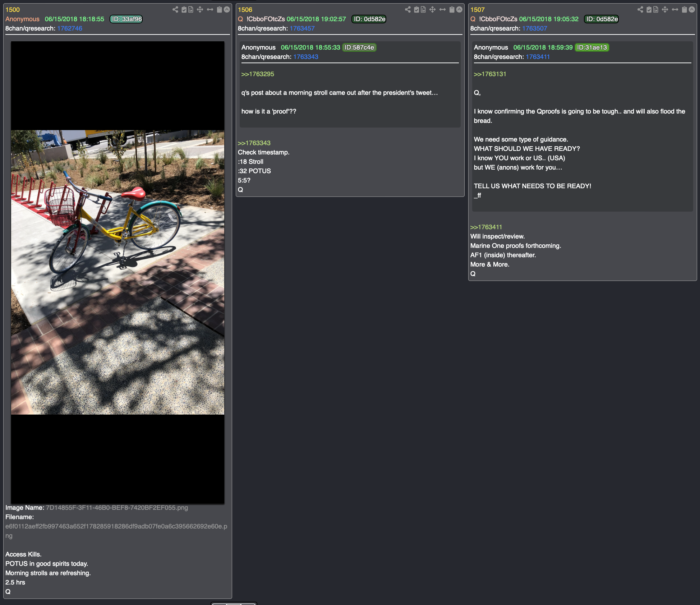Click the timestamp 06/15/2018 19:05:32
Image resolution: width=700 pixels, height=605 pixels.
(x=549, y=19)
